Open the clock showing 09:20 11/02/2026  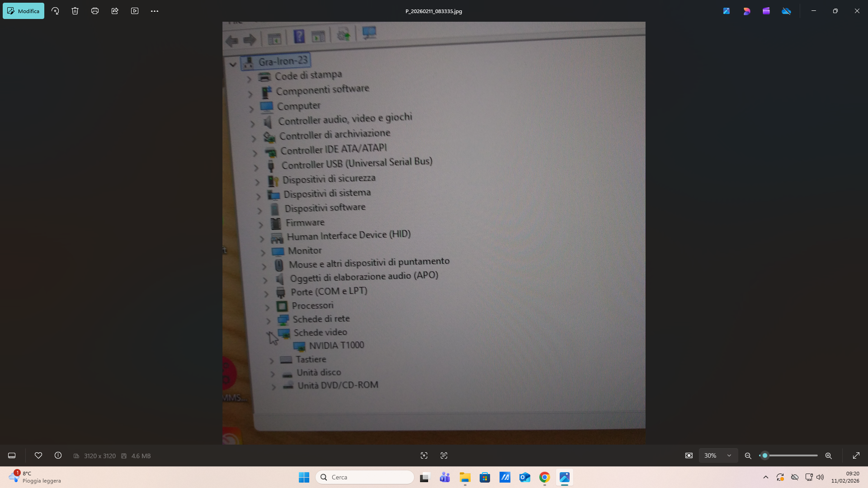[x=845, y=477]
